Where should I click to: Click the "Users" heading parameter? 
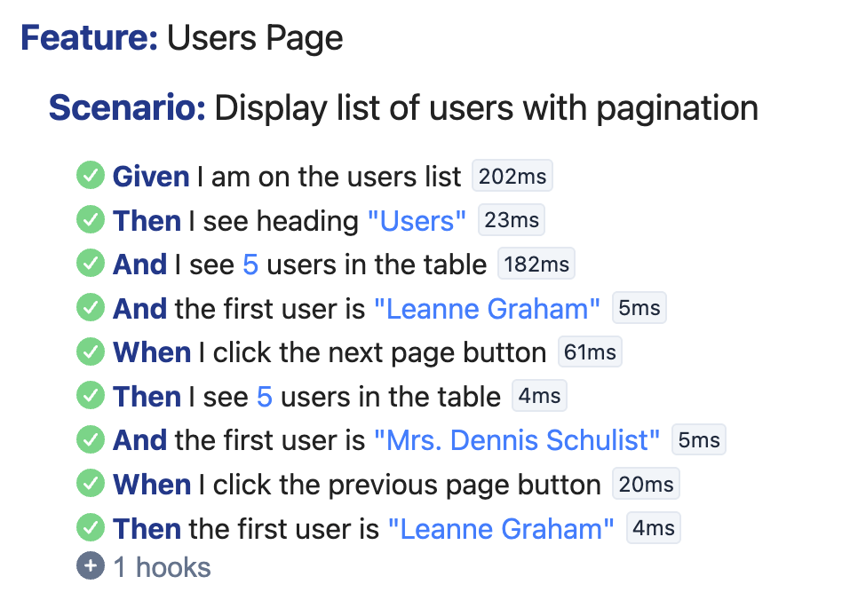pyautogui.click(x=417, y=220)
